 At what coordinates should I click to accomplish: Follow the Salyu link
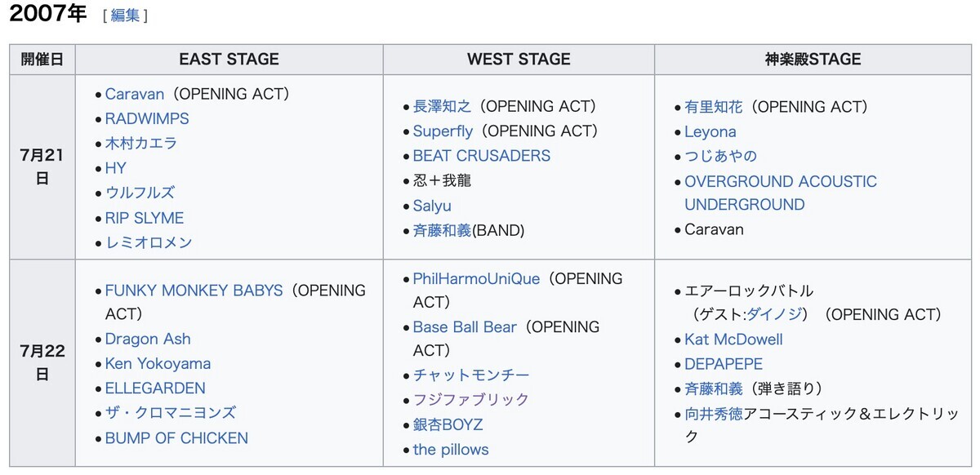432,206
